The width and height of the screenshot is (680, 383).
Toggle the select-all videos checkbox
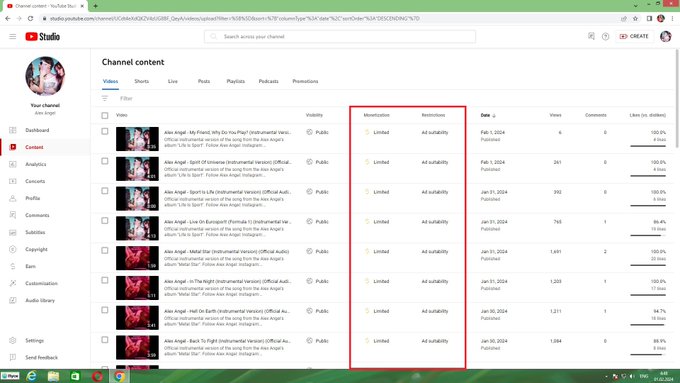click(105, 115)
